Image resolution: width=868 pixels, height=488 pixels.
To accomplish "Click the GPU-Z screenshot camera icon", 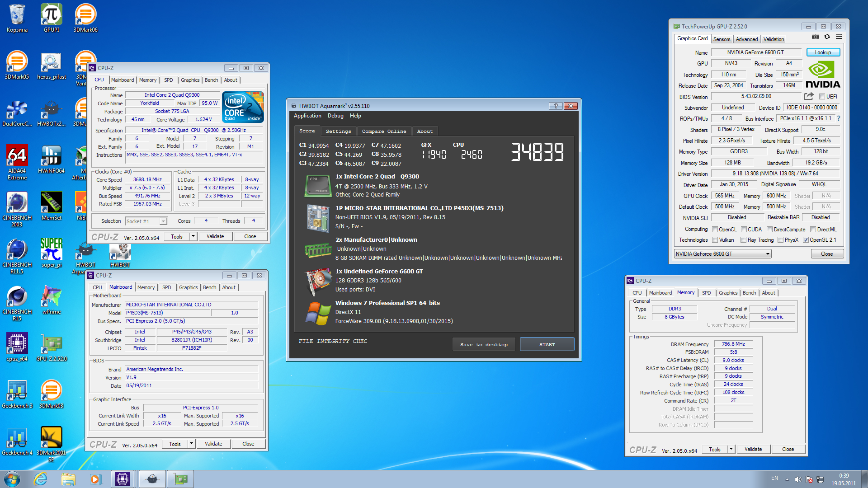I will point(815,37).
